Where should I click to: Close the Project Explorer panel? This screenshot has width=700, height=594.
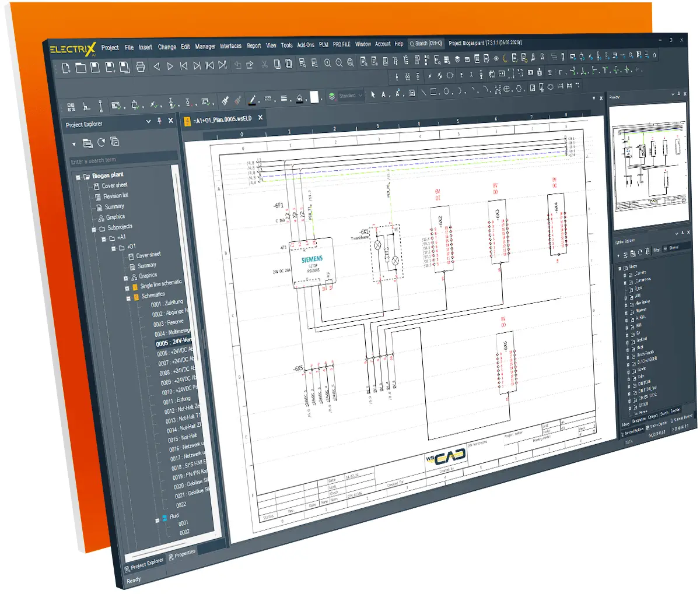point(170,120)
